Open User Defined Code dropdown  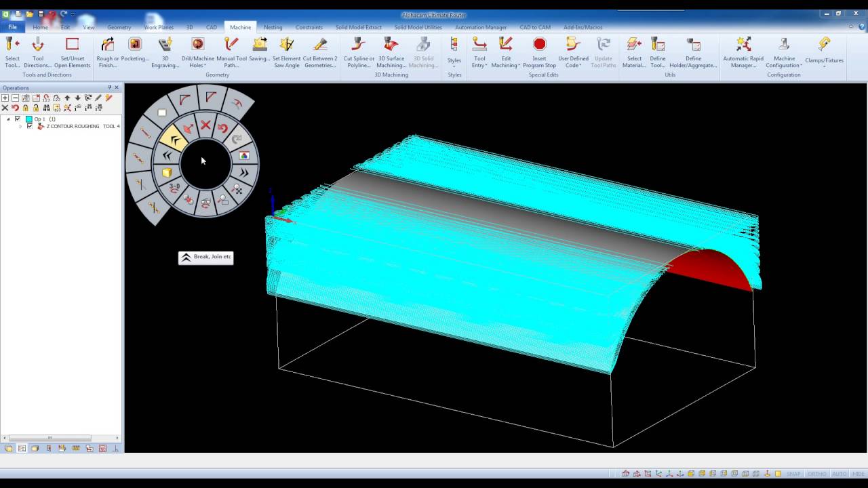[573, 53]
